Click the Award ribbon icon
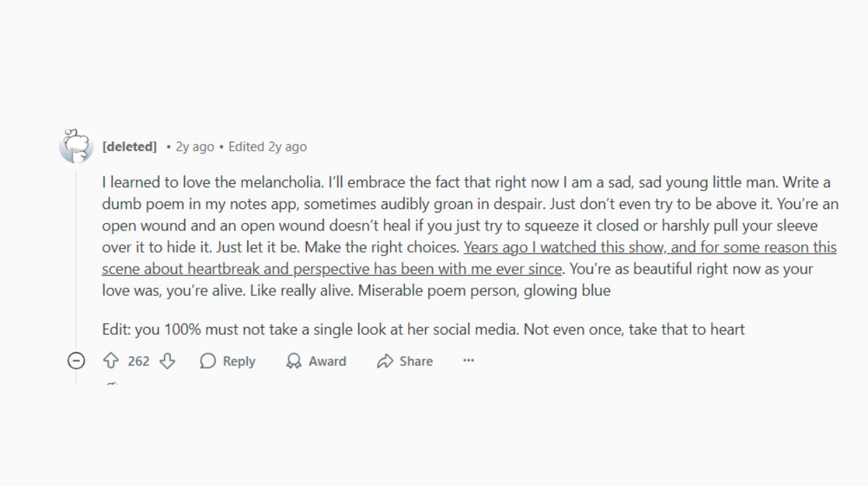The image size is (868, 486). [x=294, y=361]
